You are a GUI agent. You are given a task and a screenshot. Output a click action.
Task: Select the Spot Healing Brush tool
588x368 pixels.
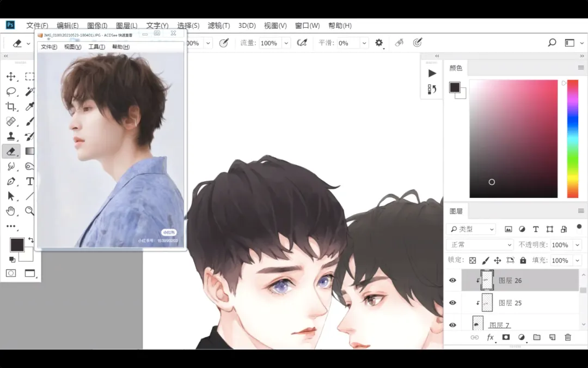click(11, 121)
